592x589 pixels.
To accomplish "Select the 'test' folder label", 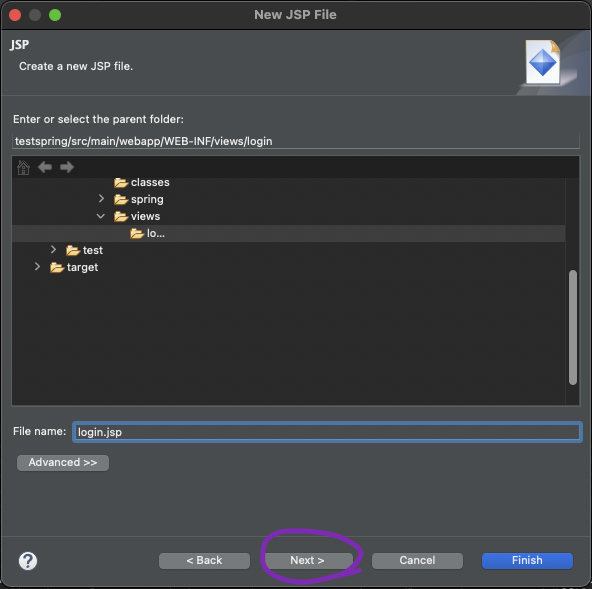I will coord(93,250).
